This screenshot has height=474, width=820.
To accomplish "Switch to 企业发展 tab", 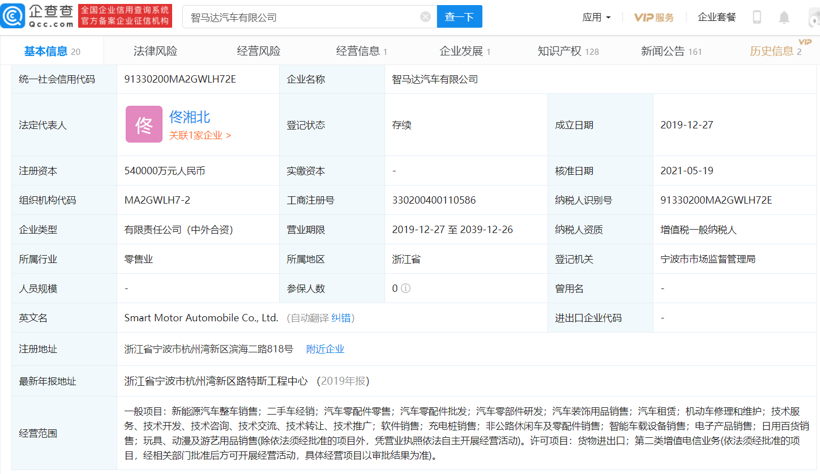I will point(465,51).
